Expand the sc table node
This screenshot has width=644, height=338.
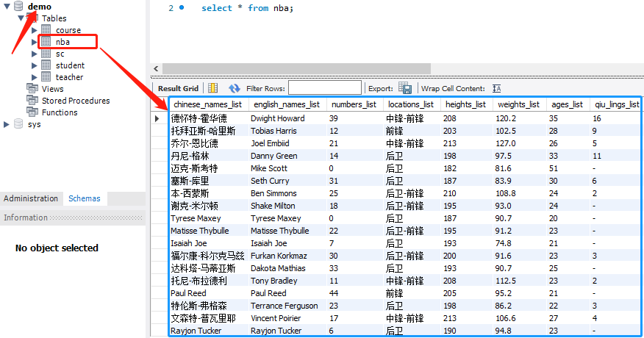pyautogui.click(x=35, y=54)
